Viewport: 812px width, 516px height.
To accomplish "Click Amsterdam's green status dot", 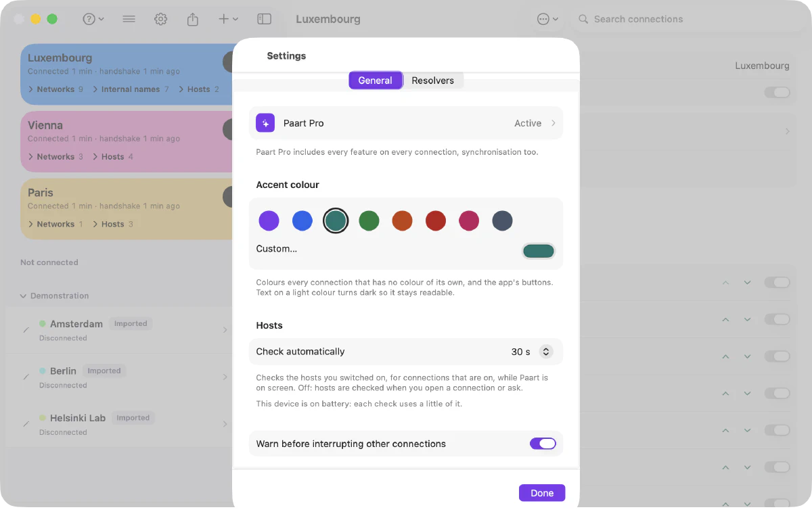I will click(43, 324).
